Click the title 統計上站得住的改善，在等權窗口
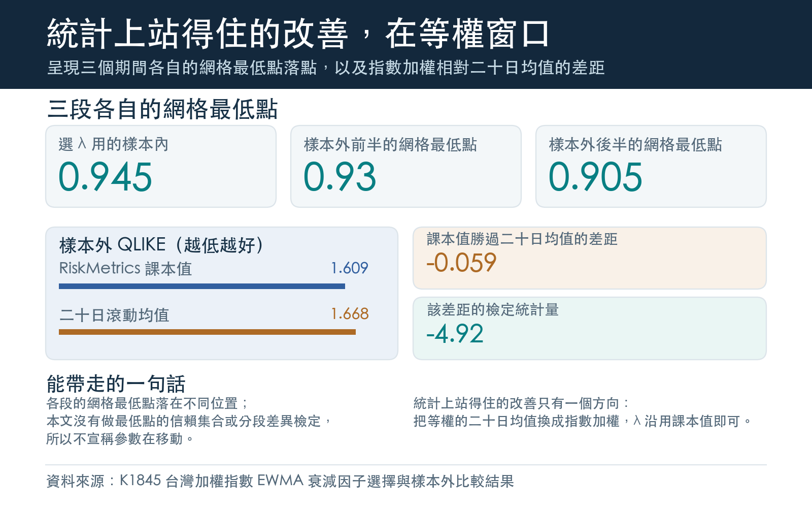The image size is (812, 508). point(298,34)
